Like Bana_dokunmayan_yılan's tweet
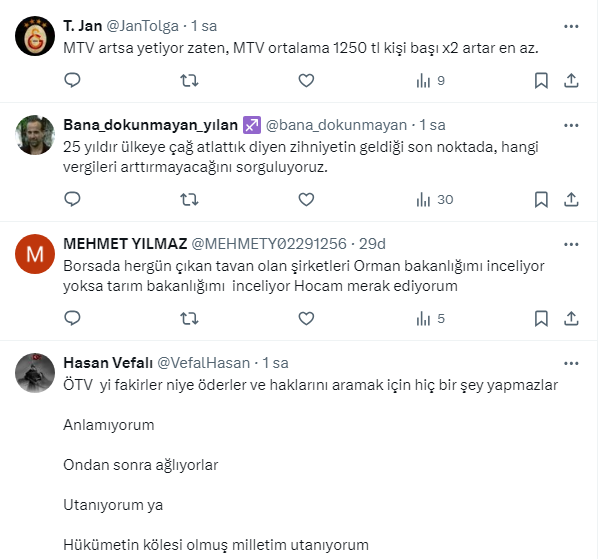The width and height of the screenshot is (605, 559). point(306,199)
